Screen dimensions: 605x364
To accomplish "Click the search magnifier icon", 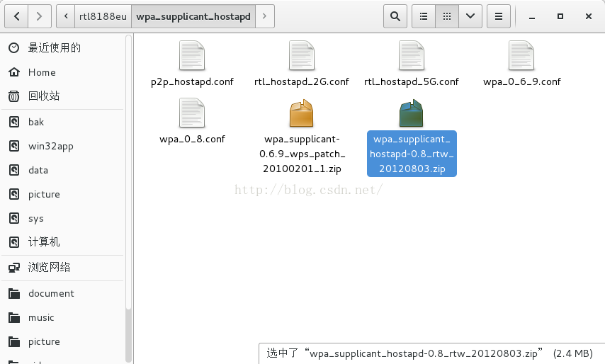I will click(395, 16).
